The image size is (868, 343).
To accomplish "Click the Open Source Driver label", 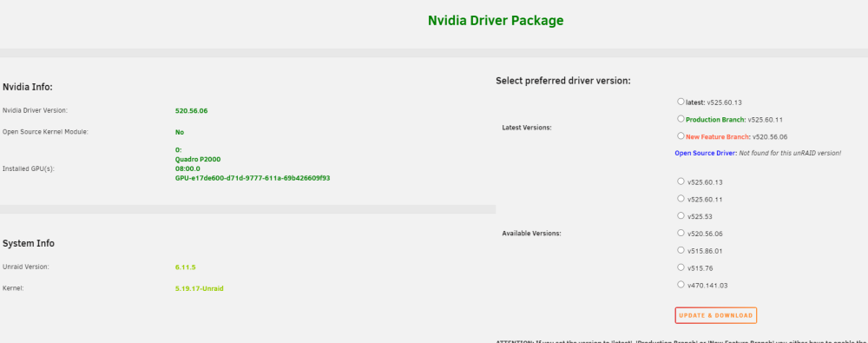I will (x=705, y=153).
